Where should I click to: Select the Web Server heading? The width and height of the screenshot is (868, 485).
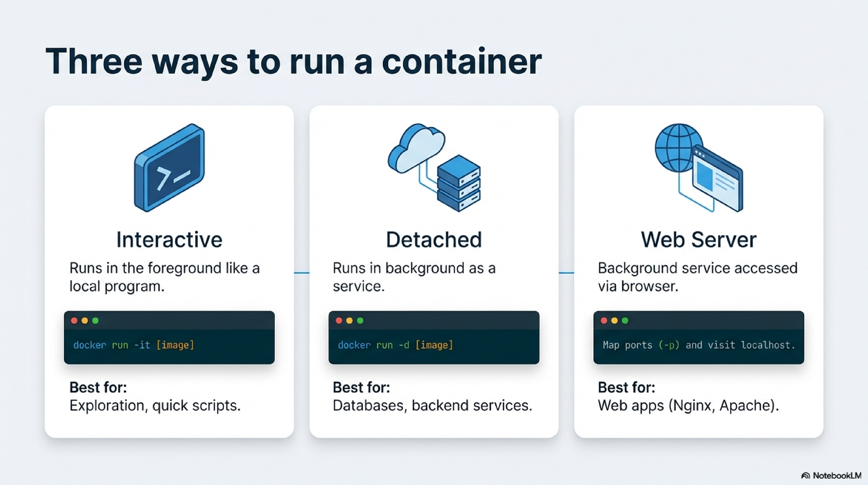(699, 240)
